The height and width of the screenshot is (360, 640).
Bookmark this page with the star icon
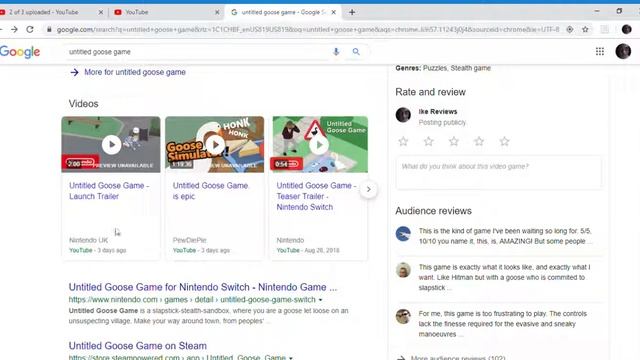pos(585,29)
